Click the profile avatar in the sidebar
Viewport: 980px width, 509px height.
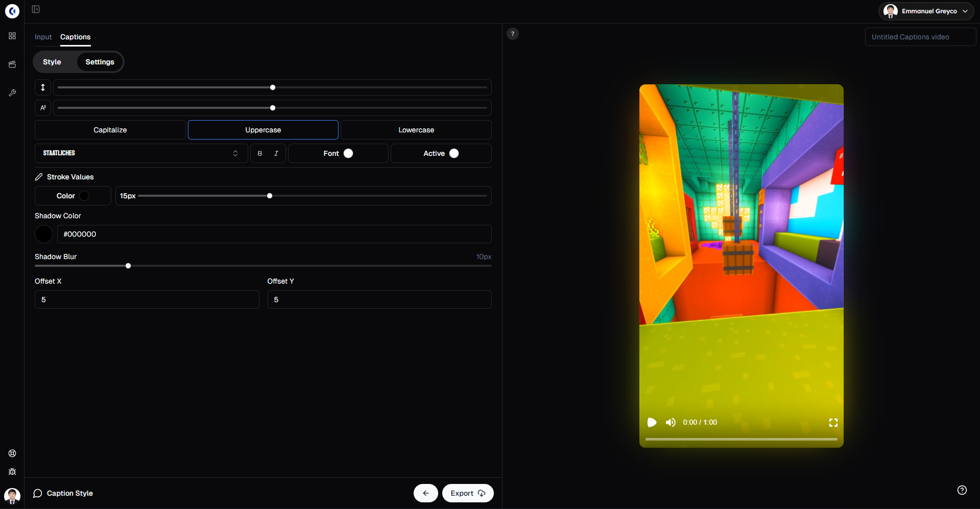[x=12, y=496]
